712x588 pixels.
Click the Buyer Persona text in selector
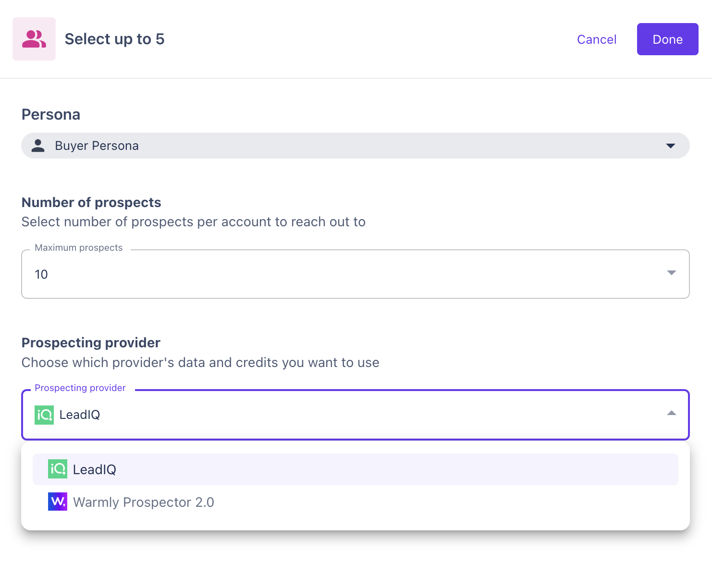coord(97,146)
